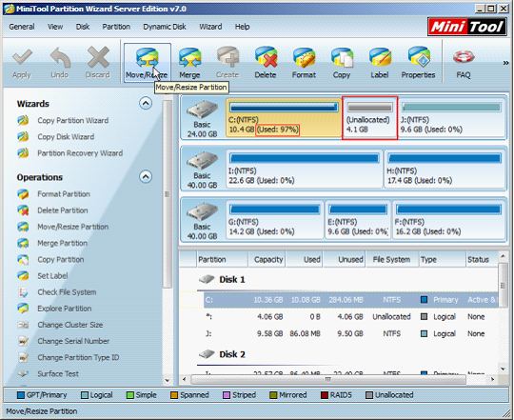Image resolution: width=514 pixels, height=420 pixels.
Task: Click Change Serial Number icon
Action: [x=23, y=341]
